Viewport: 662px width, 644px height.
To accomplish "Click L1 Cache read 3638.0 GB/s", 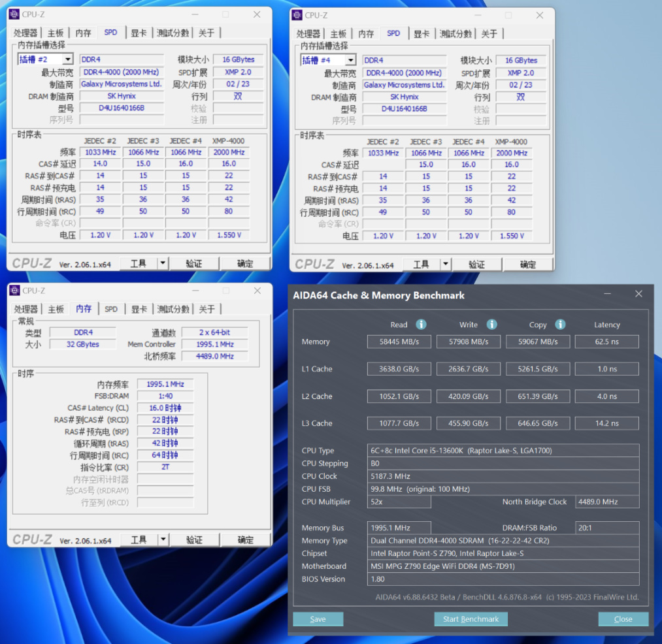I will point(399,369).
